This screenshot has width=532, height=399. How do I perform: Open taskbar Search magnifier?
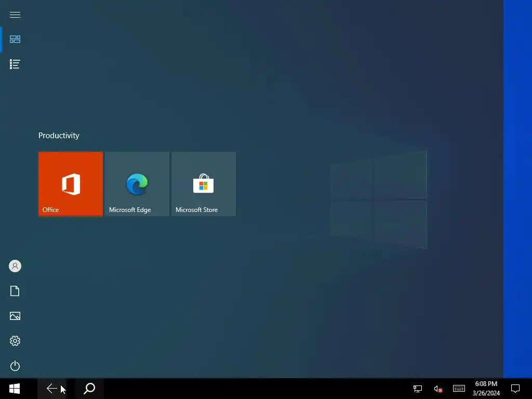tap(89, 389)
